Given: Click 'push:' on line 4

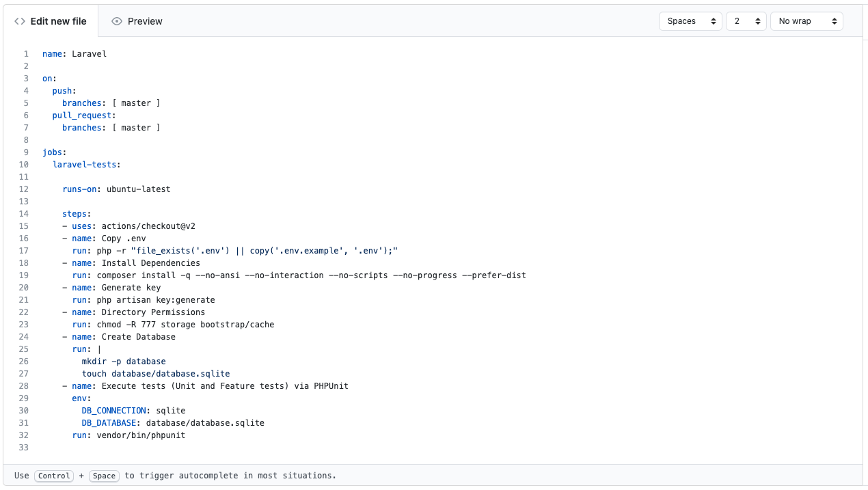Looking at the screenshot, I should point(64,91).
